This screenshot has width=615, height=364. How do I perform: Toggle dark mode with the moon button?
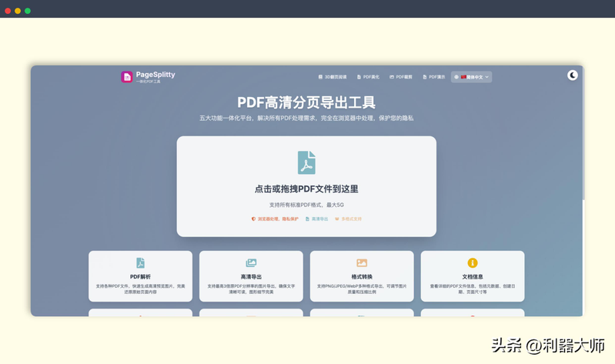click(572, 75)
